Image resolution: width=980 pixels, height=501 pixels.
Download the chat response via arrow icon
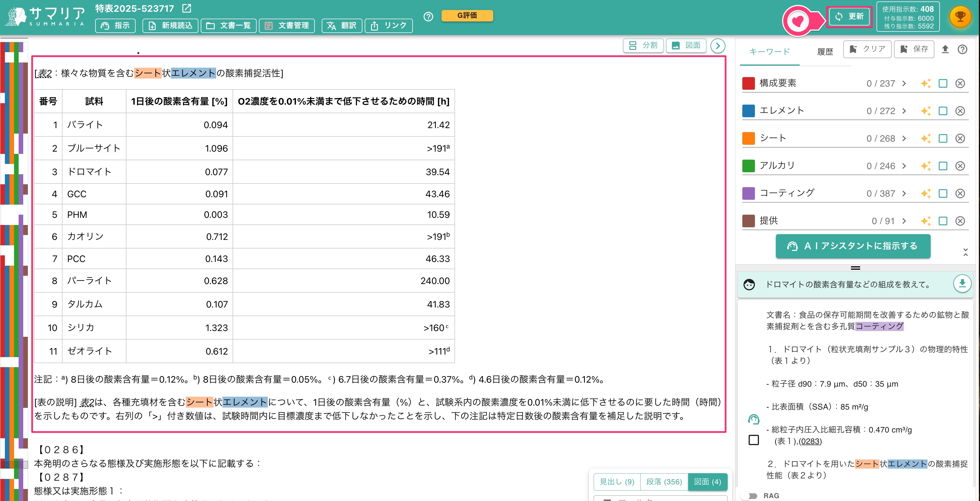click(962, 283)
